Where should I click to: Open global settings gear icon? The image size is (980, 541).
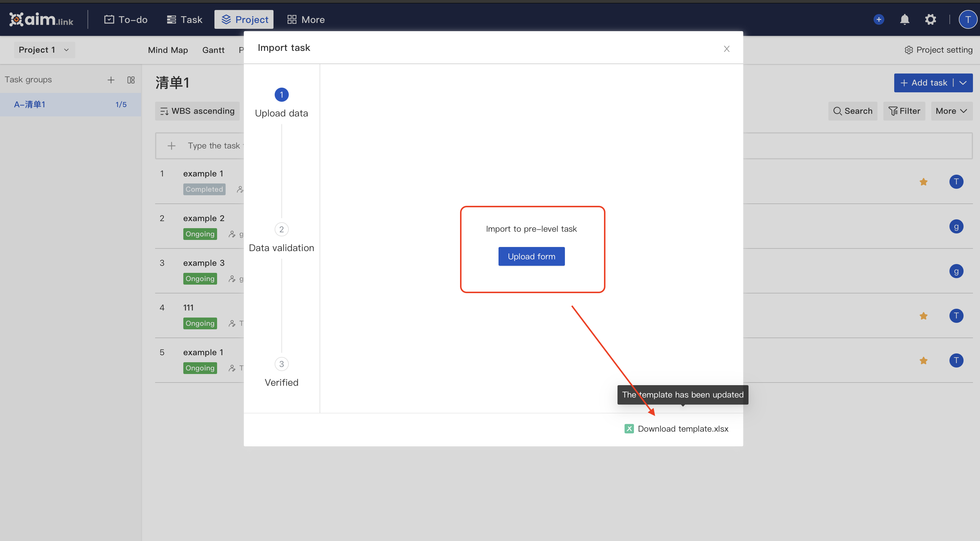pyautogui.click(x=931, y=19)
